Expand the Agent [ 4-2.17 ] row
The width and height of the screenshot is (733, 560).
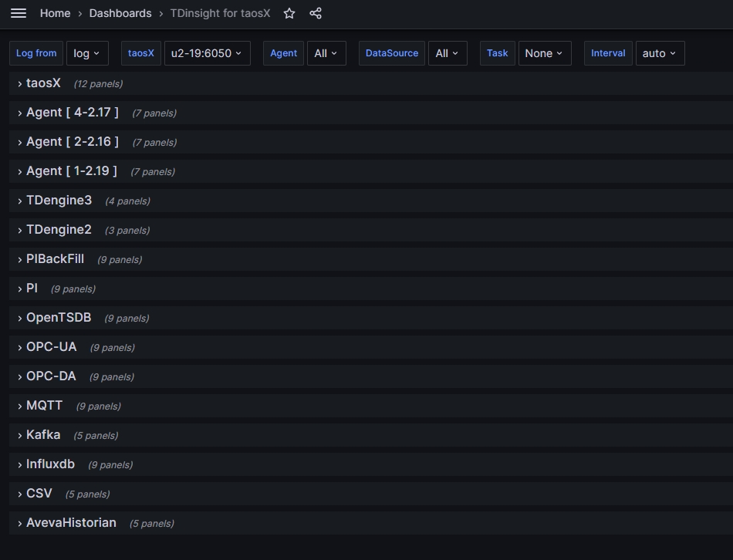pyautogui.click(x=72, y=113)
